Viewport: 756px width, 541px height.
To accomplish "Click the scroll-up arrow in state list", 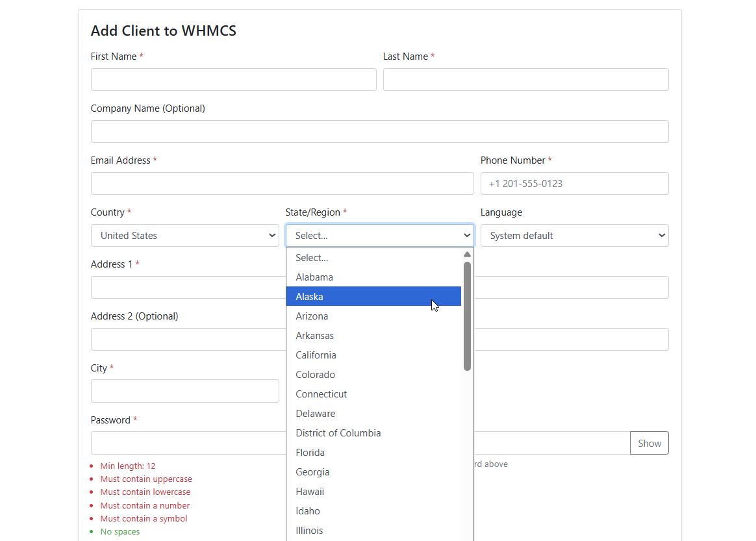I will coord(467,255).
